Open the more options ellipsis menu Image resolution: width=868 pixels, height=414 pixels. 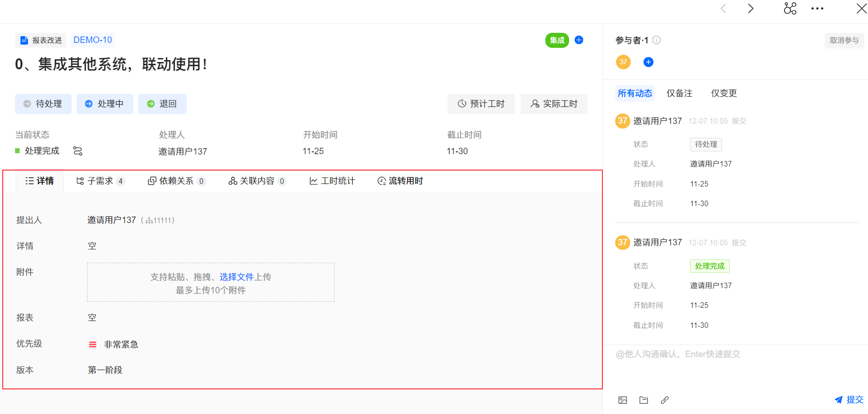click(x=817, y=9)
